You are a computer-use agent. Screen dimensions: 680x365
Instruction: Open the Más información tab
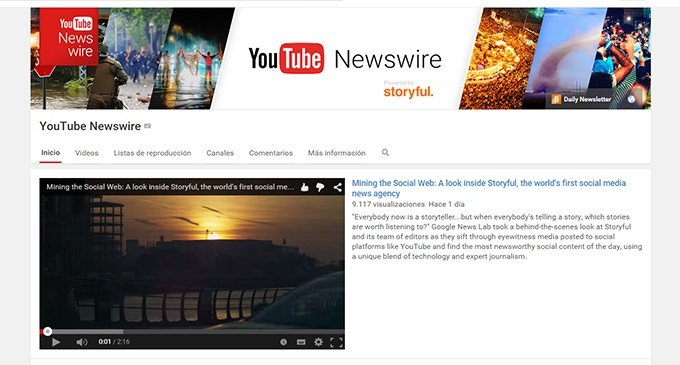pyautogui.click(x=337, y=153)
